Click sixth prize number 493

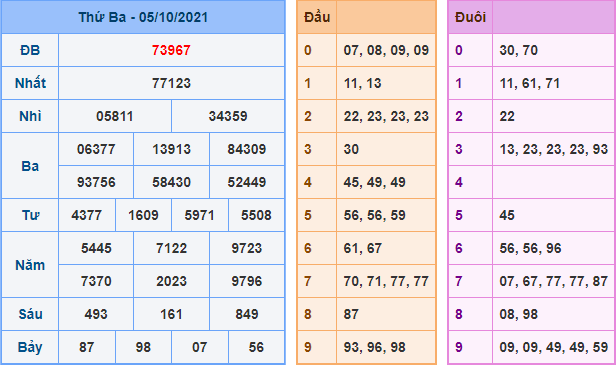96,314
